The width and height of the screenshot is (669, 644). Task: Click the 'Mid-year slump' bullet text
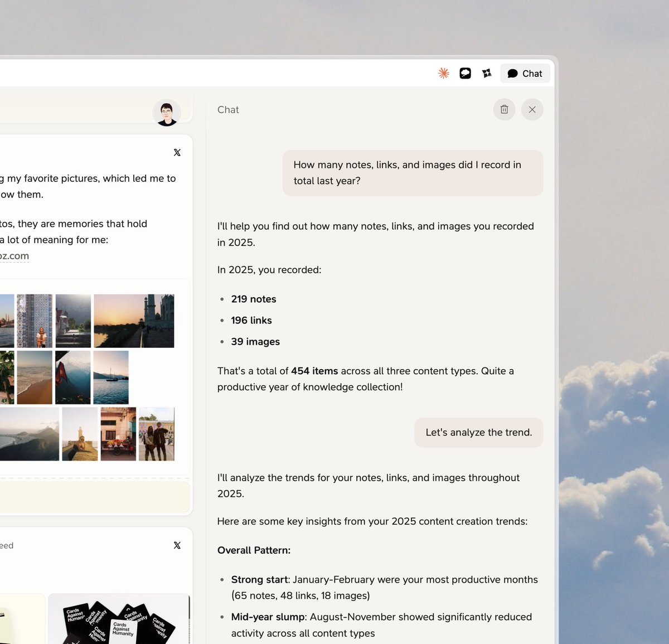[x=268, y=617]
